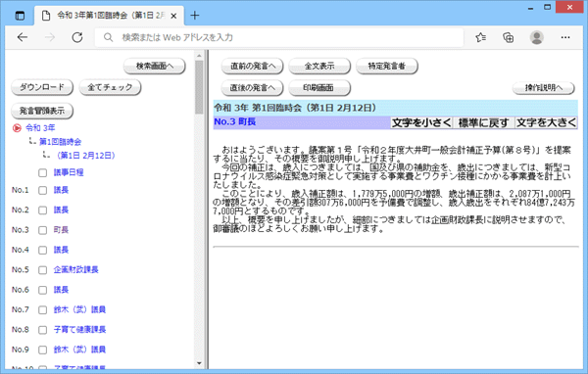Check the No.3 町長 checkbox
Image resolution: width=588 pixels, height=374 pixels.
(x=43, y=230)
